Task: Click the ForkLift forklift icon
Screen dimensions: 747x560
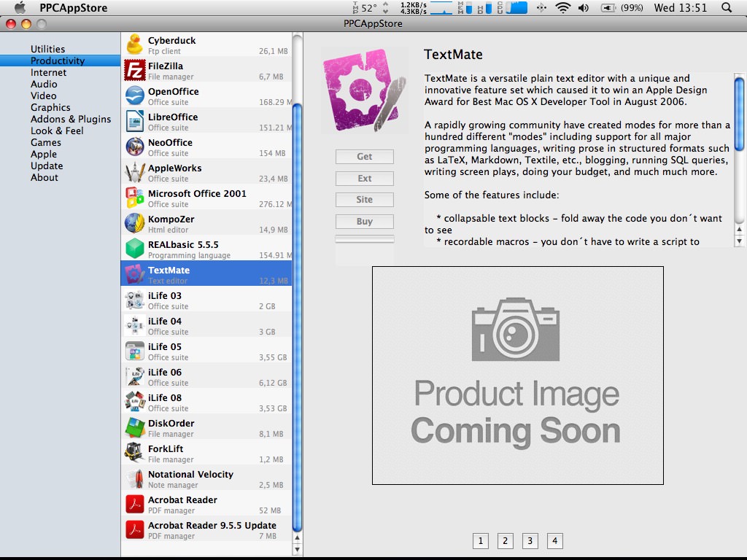Action: tap(135, 453)
